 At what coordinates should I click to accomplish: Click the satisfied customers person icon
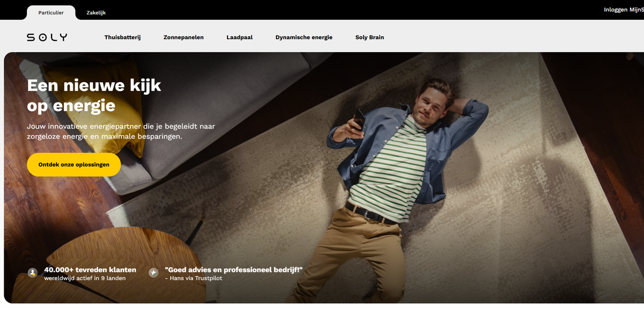(33, 273)
